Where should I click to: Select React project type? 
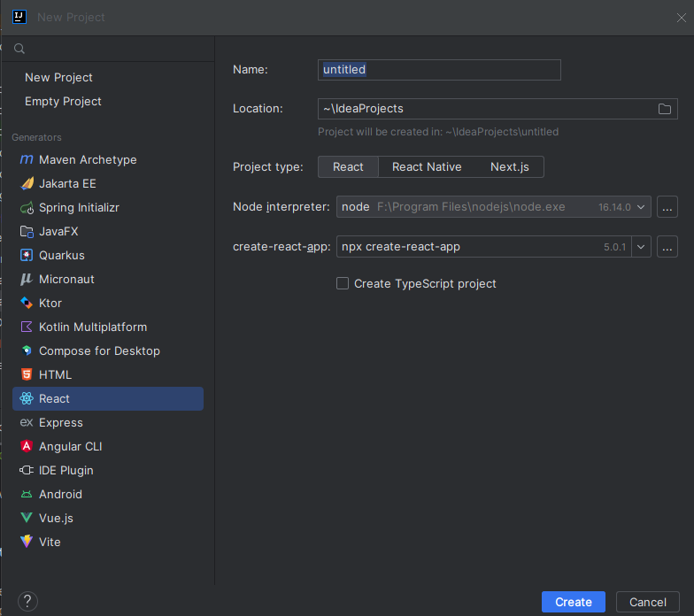[348, 166]
